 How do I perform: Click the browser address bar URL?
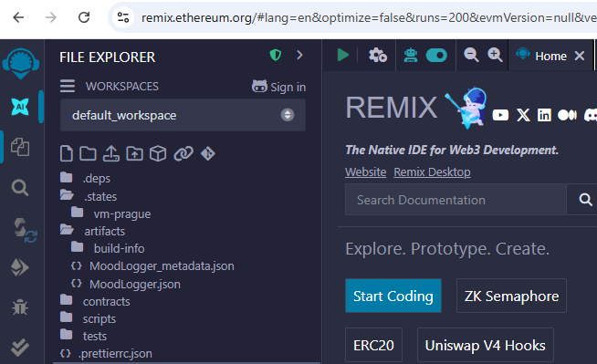pyautogui.click(x=369, y=18)
